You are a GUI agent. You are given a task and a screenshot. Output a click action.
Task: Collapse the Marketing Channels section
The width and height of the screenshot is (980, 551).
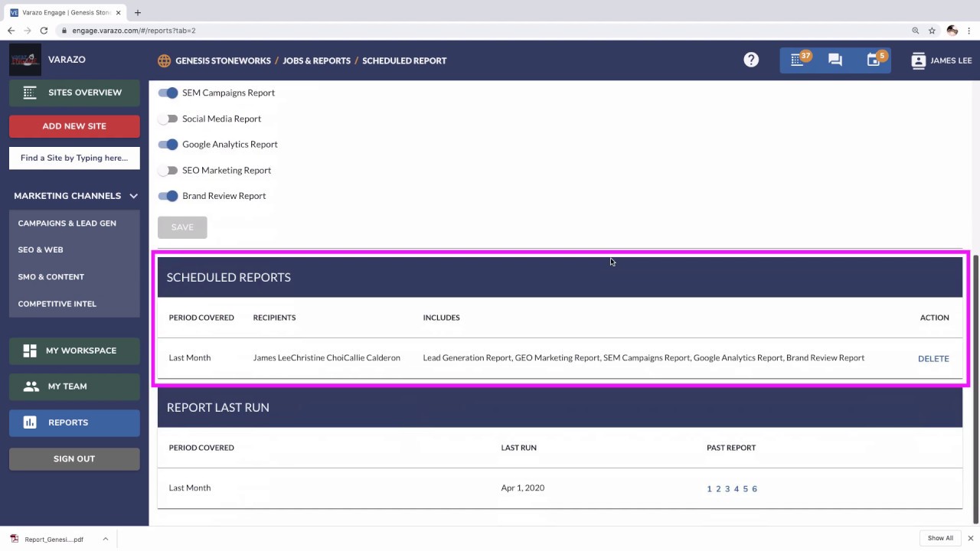click(133, 196)
